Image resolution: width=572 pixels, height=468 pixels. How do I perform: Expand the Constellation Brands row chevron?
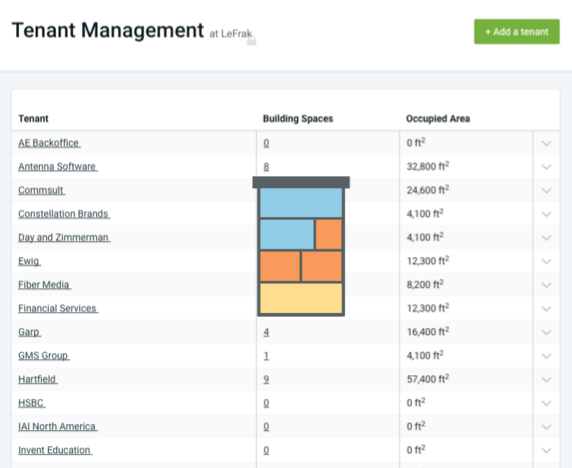coord(546,214)
